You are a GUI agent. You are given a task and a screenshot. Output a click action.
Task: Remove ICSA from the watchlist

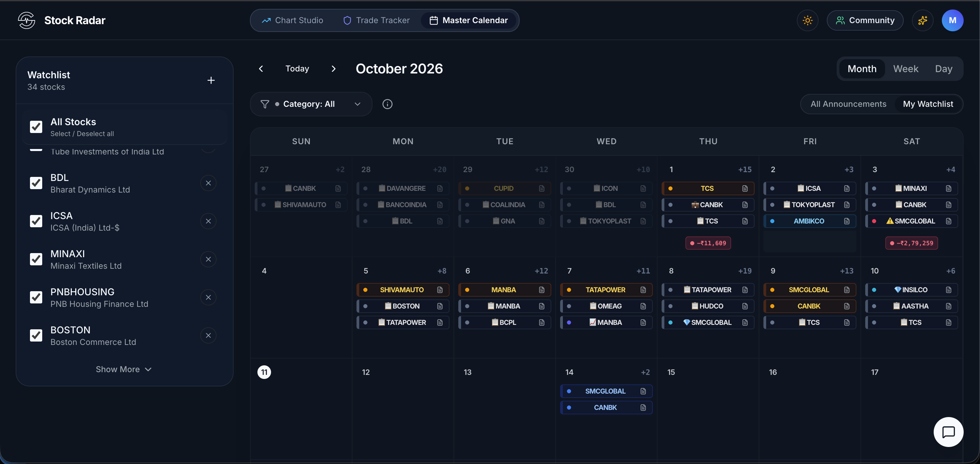point(208,221)
